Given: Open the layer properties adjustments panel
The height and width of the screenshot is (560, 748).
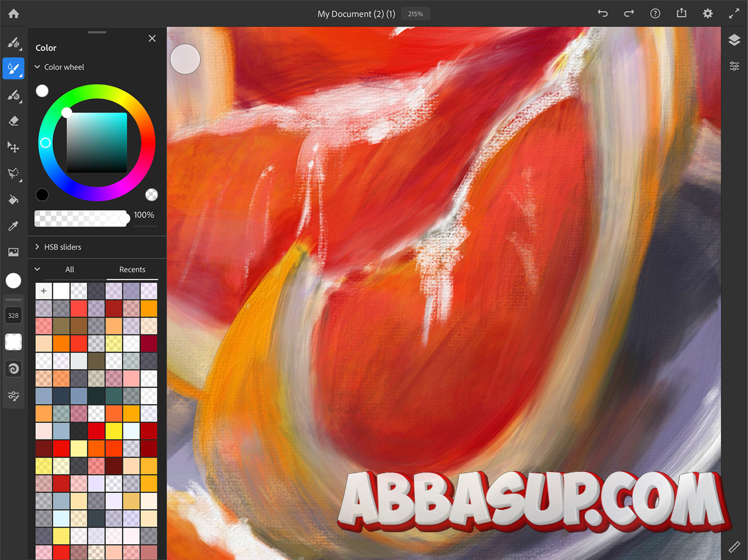Looking at the screenshot, I should coord(734,66).
